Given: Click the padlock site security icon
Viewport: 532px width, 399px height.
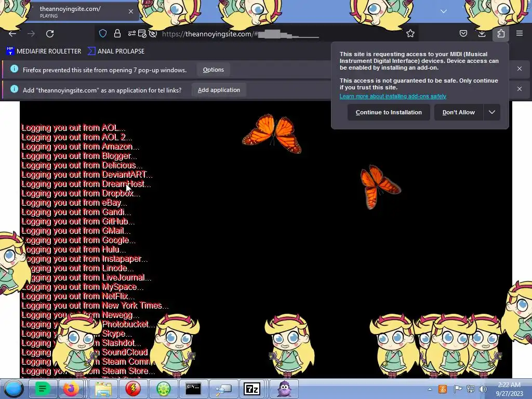Looking at the screenshot, I should tap(117, 33).
